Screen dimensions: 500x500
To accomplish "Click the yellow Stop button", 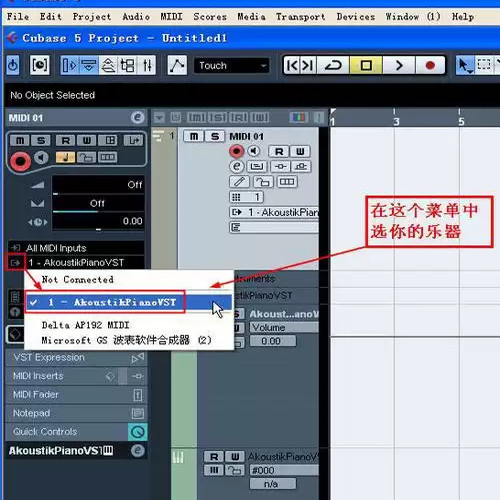I will 366,65.
